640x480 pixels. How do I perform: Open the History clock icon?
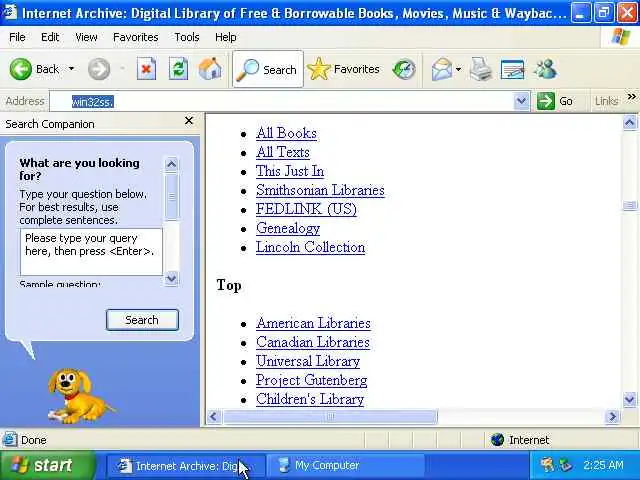404,69
